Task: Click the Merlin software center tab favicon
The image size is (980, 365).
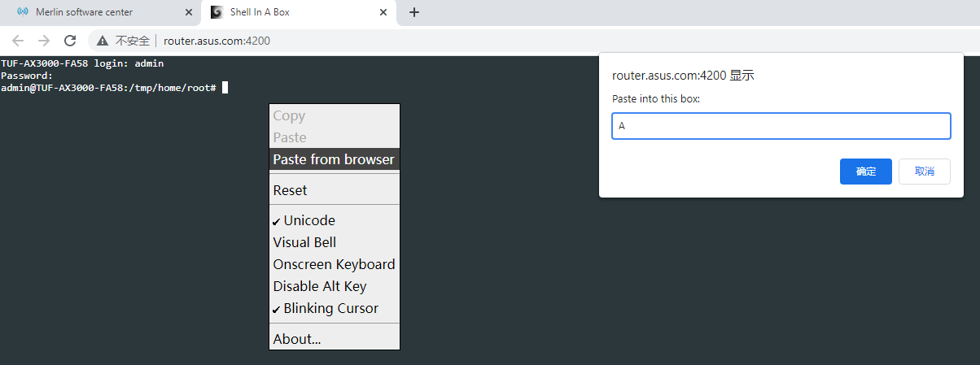Action: pyautogui.click(x=23, y=12)
